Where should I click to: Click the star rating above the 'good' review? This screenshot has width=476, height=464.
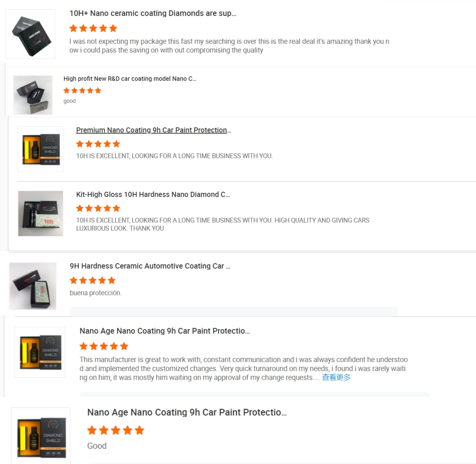click(x=82, y=91)
